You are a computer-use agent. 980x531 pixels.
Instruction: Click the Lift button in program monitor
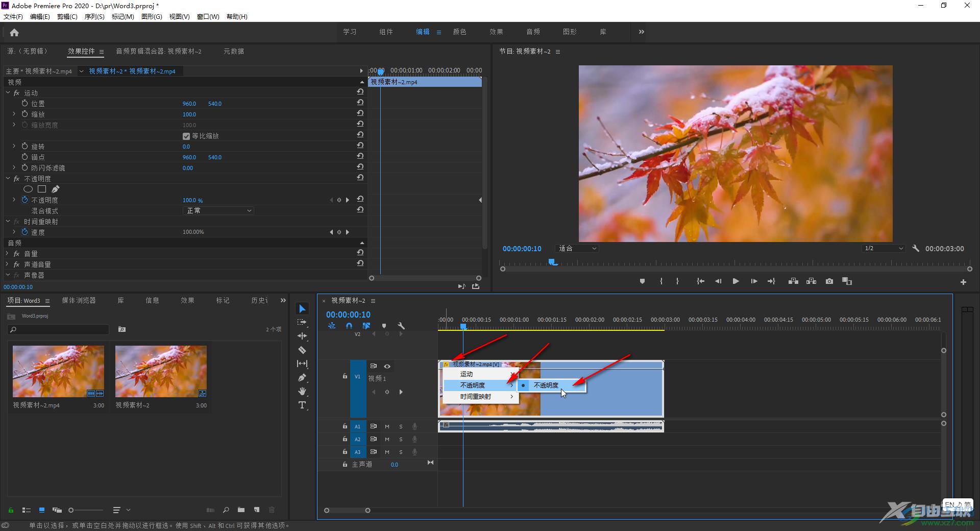[x=793, y=281]
